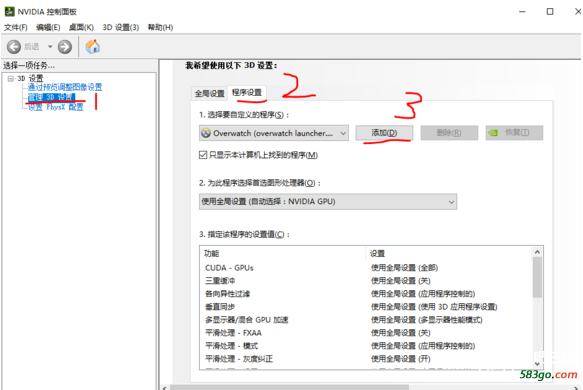Click settings list scroll up arrow
Image resolution: width=583 pixels, height=390 pixels.
point(537,252)
